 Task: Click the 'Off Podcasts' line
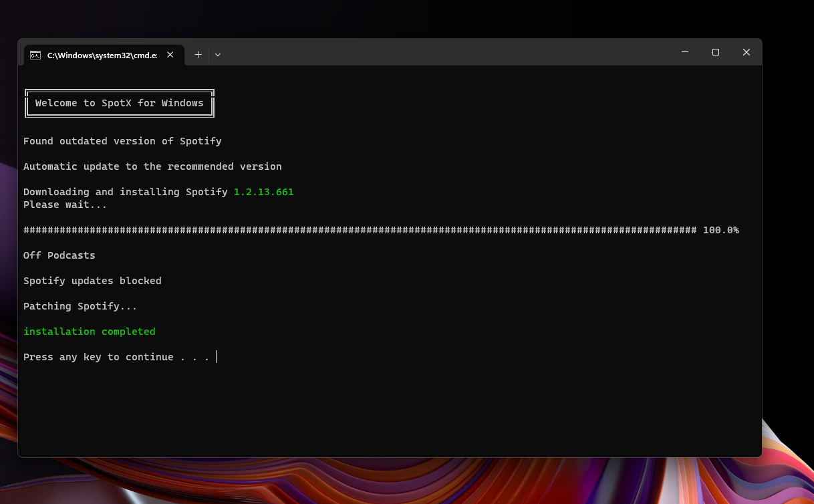click(59, 255)
